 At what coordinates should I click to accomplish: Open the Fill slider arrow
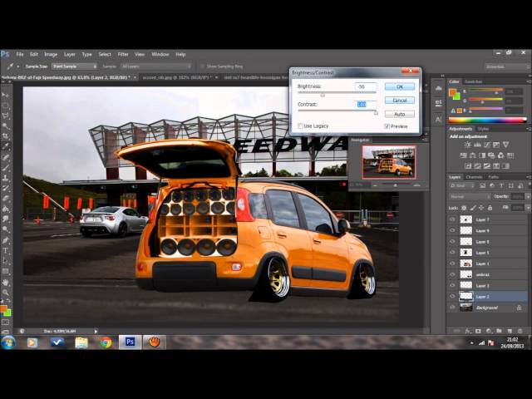pyautogui.click(x=528, y=208)
